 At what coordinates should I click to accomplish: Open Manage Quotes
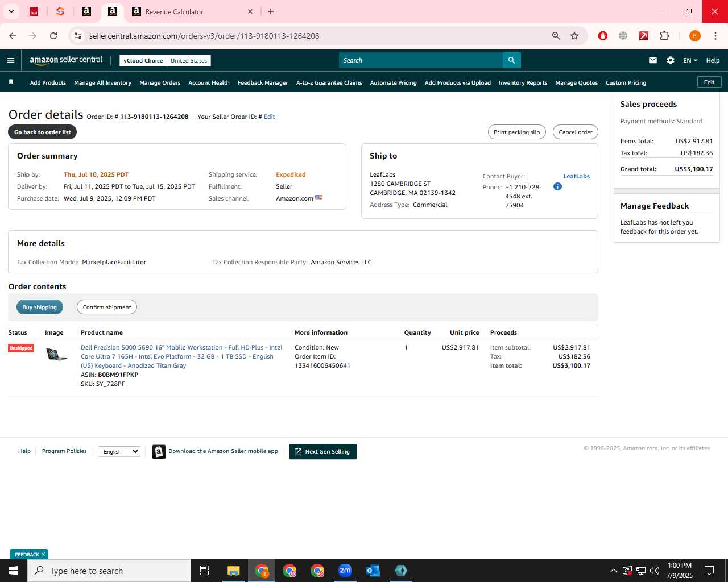(x=576, y=82)
